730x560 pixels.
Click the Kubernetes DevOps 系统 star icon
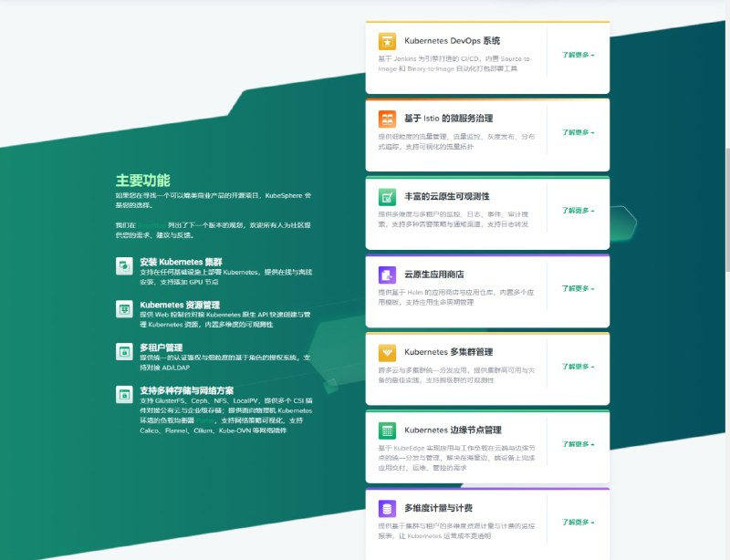click(x=387, y=41)
